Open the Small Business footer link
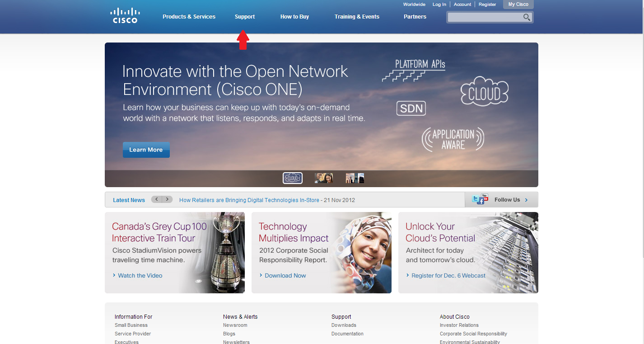 pos(131,325)
